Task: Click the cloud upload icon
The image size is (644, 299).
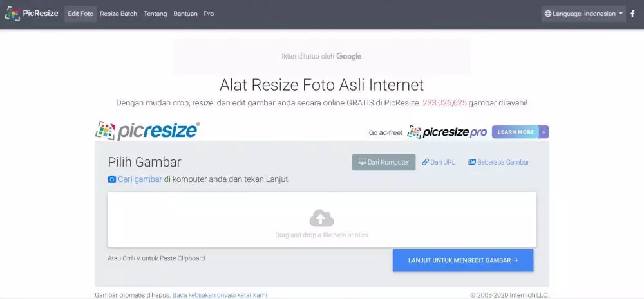Action: pyautogui.click(x=321, y=219)
